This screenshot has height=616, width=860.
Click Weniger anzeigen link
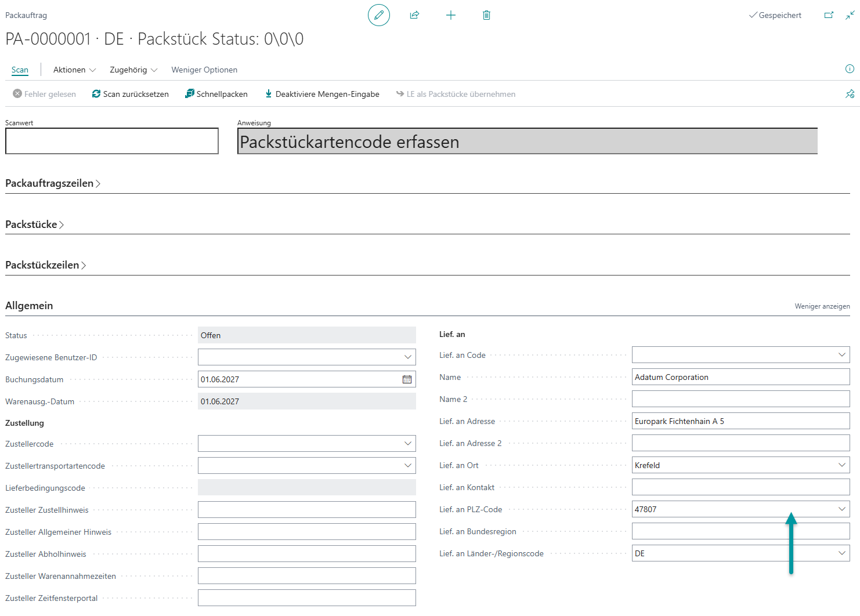tap(822, 306)
